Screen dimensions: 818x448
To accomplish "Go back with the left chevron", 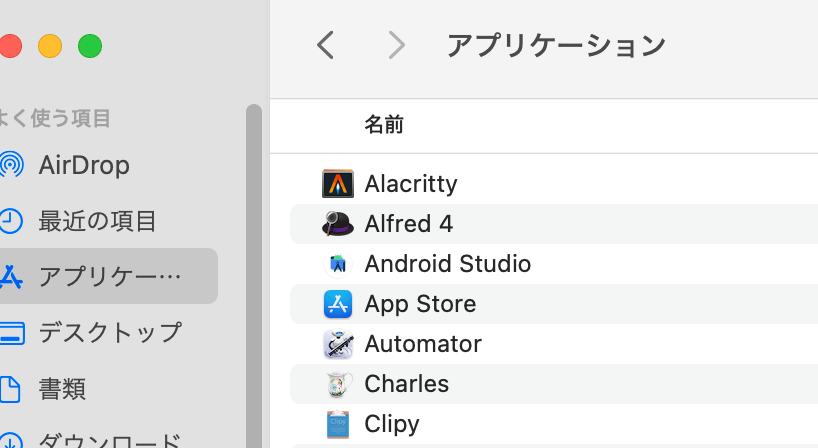I will tap(325, 45).
